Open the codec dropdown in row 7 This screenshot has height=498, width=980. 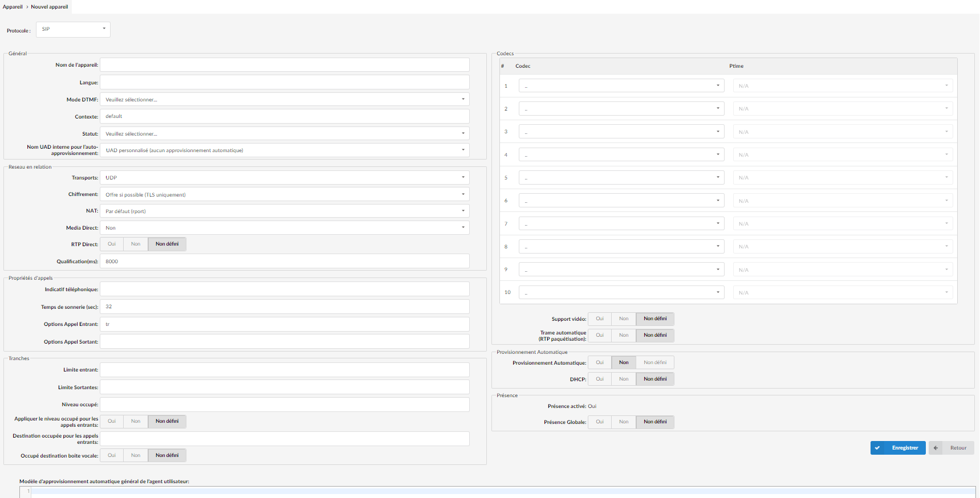pos(621,223)
